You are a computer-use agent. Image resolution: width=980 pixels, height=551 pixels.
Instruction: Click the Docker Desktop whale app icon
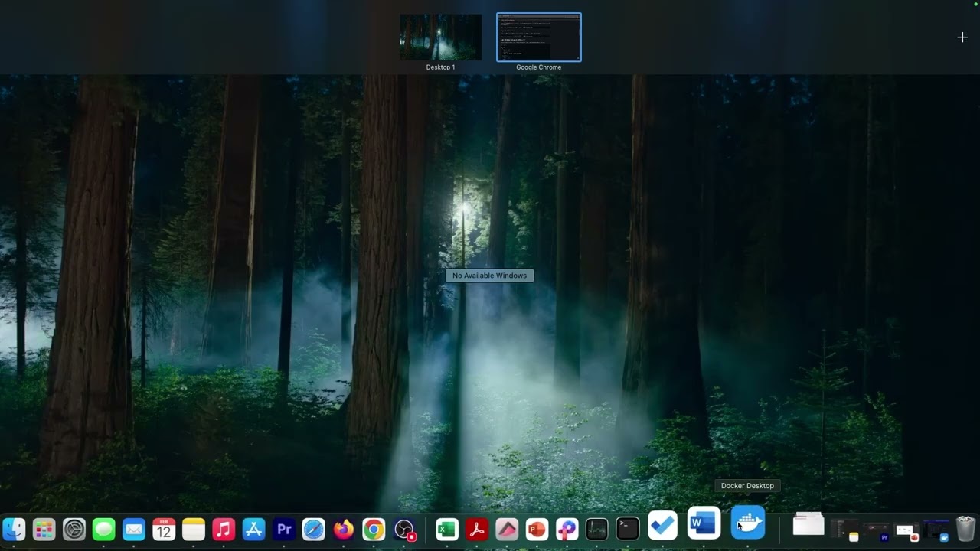click(748, 523)
